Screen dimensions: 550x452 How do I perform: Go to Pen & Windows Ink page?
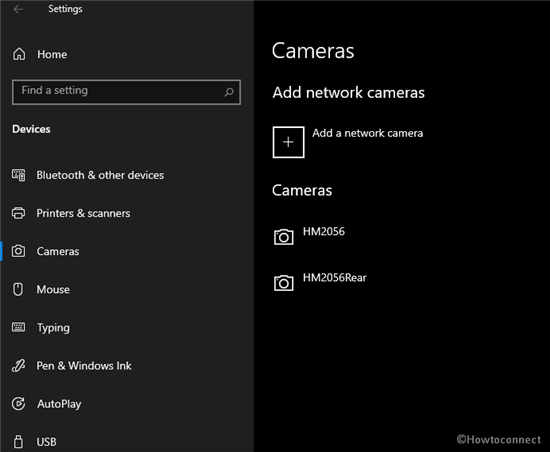click(x=84, y=366)
